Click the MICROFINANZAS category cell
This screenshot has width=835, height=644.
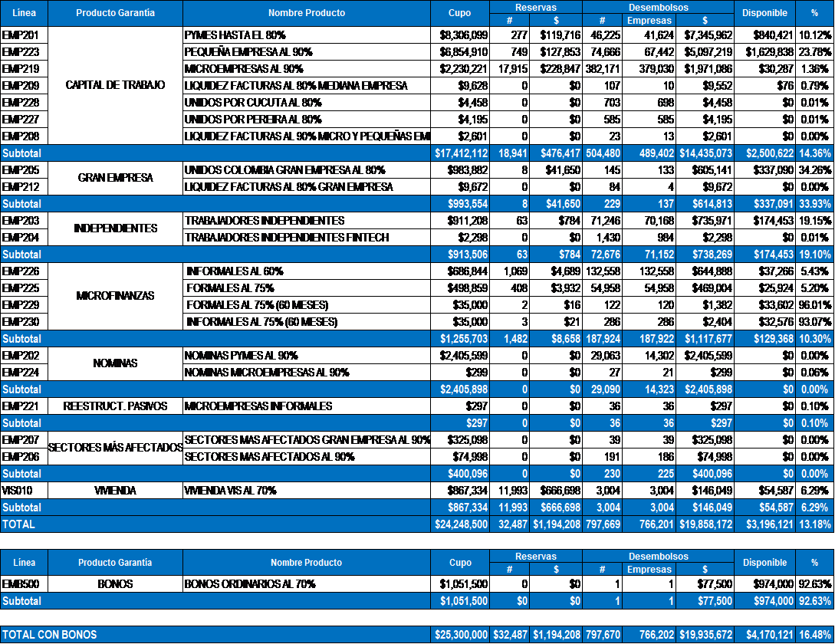point(115,296)
